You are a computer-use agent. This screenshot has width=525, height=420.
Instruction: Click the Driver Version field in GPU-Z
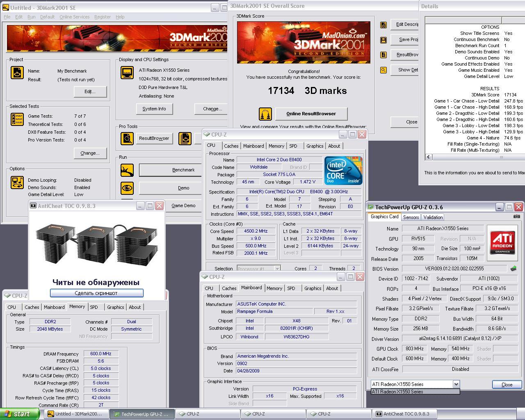tap(459, 338)
